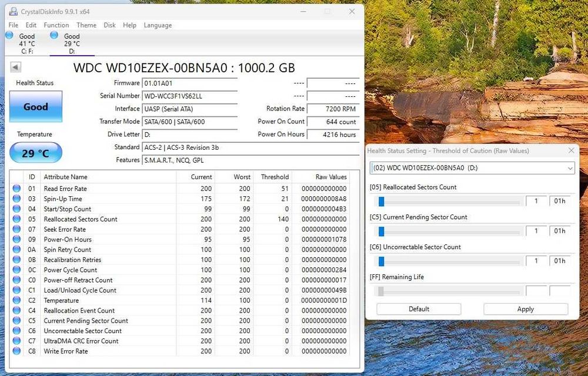This screenshot has height=376, width=588.
Task: Click threshold value 140
Action: point(283,219)
